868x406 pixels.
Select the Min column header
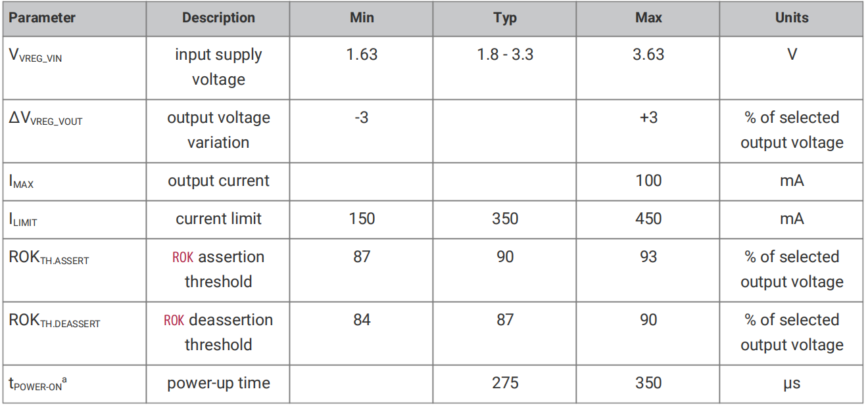coord(362,18)
